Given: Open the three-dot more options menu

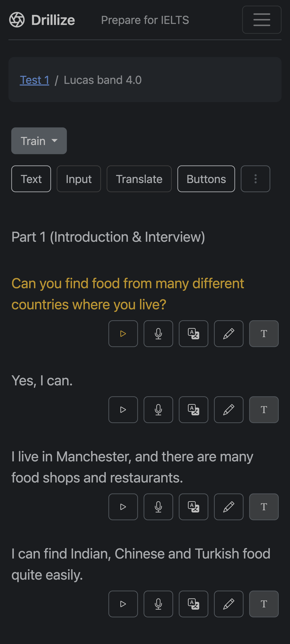Looking at the screenshot, I should 255,179.
